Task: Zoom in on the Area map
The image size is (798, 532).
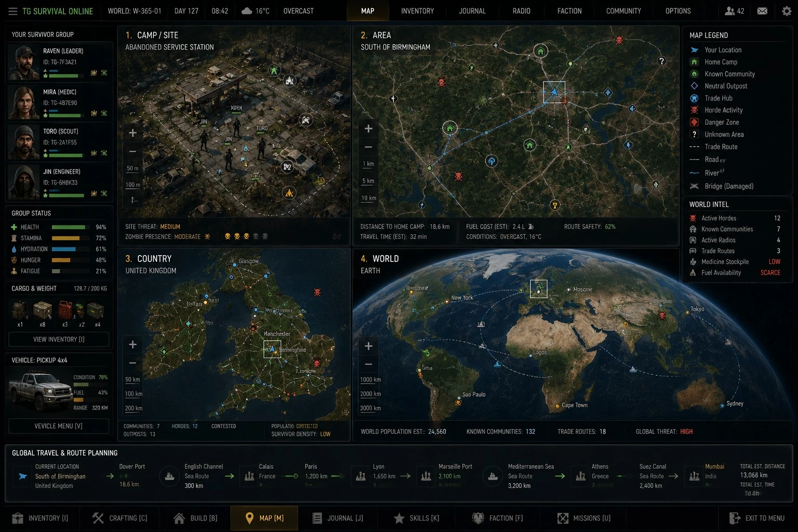Action: click(368, 129)
